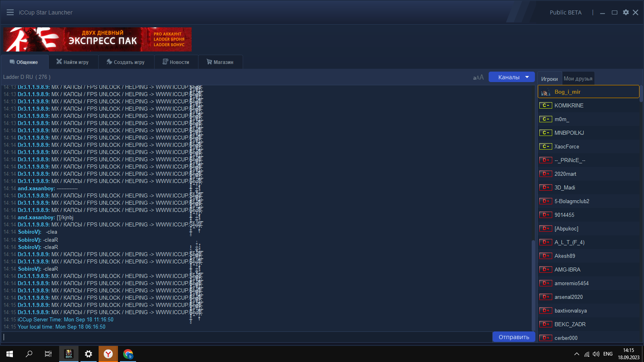Screen dimensions: 644x362
Task: Click the Отправить send button
Action: (514, 337)
